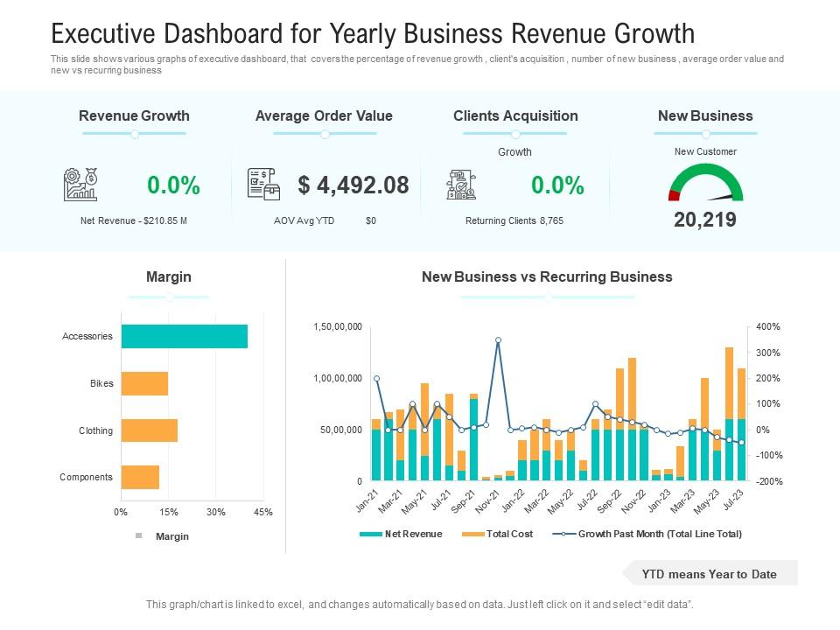Screen dimensions: 840x630
Task: Click the 45% margin axis tick
Action: tap(263, 512)
